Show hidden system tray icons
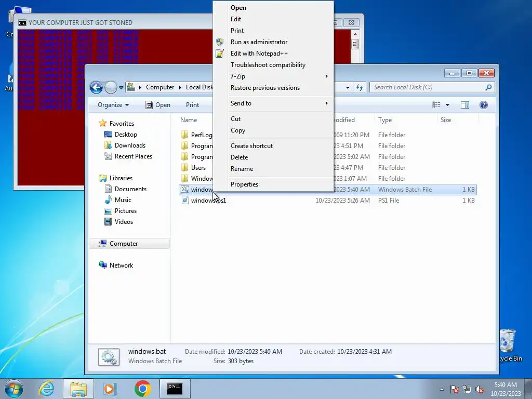The height and width of the screenshot is (399, 532). click(442, 389)
